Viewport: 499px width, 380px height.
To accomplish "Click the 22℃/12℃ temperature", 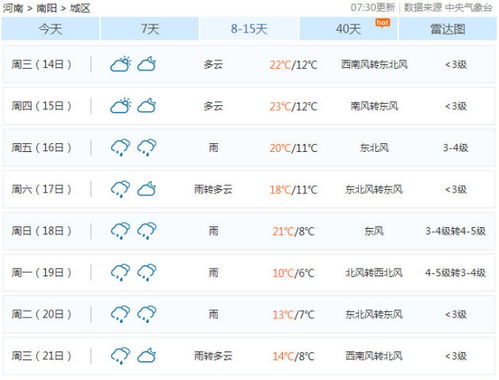I will pyautogui.click(x=293, y=64).
